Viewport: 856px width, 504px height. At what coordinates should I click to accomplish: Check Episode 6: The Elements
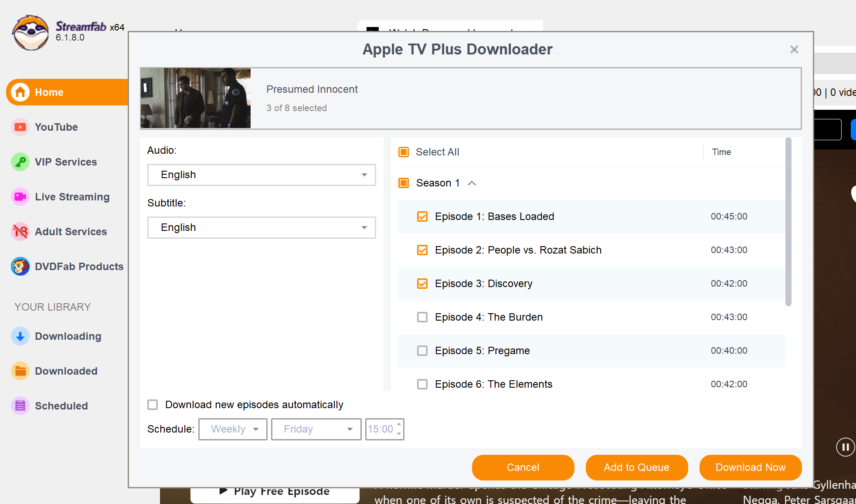click(422, 384)
